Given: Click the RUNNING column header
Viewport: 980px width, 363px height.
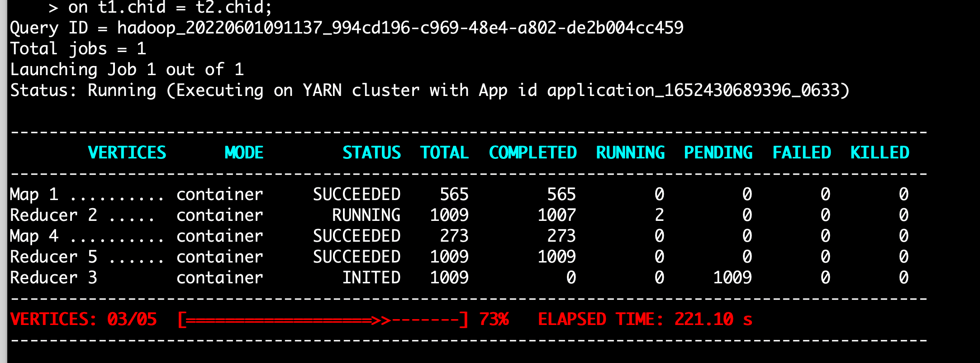Looking at the screenshot, I should (x=630, y=153).
